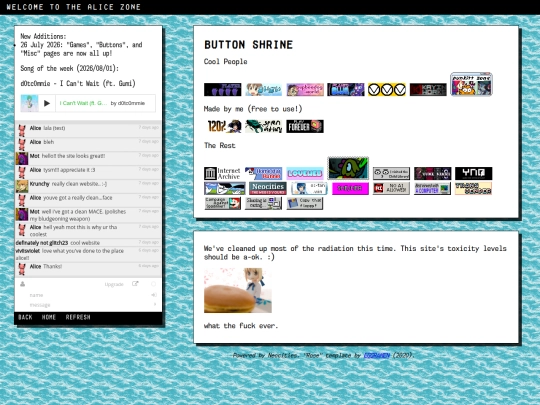Click the chat name input field
The height and width of the screenshot is (405, 540).
click(x=88, y=295)
